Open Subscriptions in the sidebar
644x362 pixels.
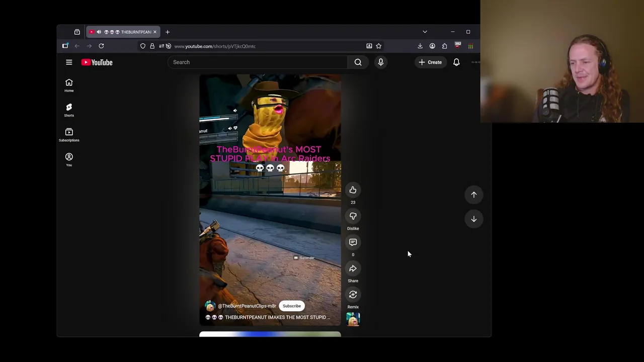click(69, 135)
